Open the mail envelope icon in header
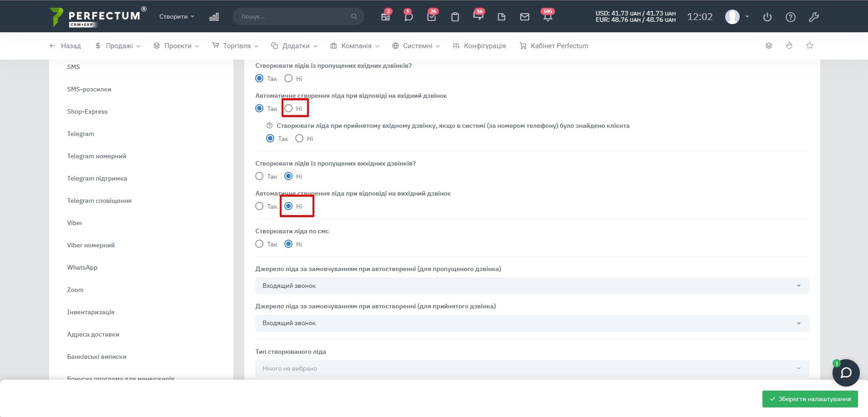Image resolution: width=868 pixels, height=417 pixels. (525, 17)
